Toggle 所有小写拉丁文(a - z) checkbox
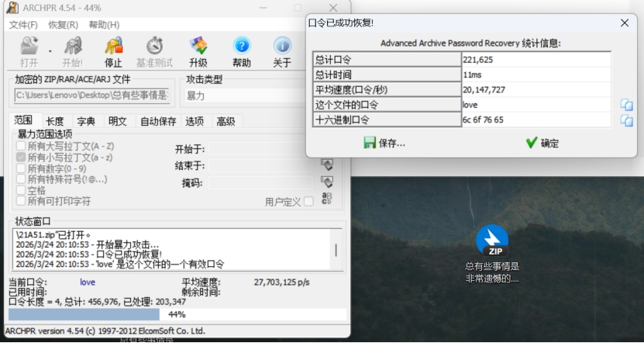Screen dimensions: 644x343 (20, 157)
